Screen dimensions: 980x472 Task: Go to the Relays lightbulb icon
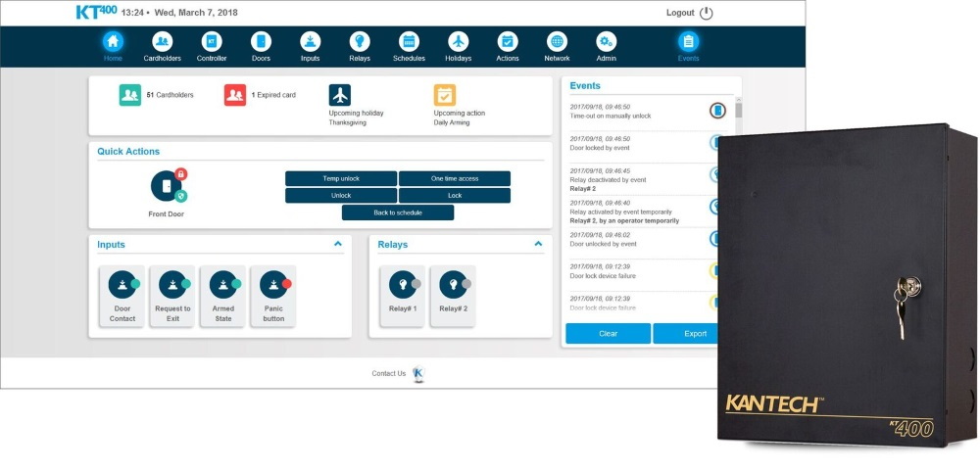click(360, 42)
